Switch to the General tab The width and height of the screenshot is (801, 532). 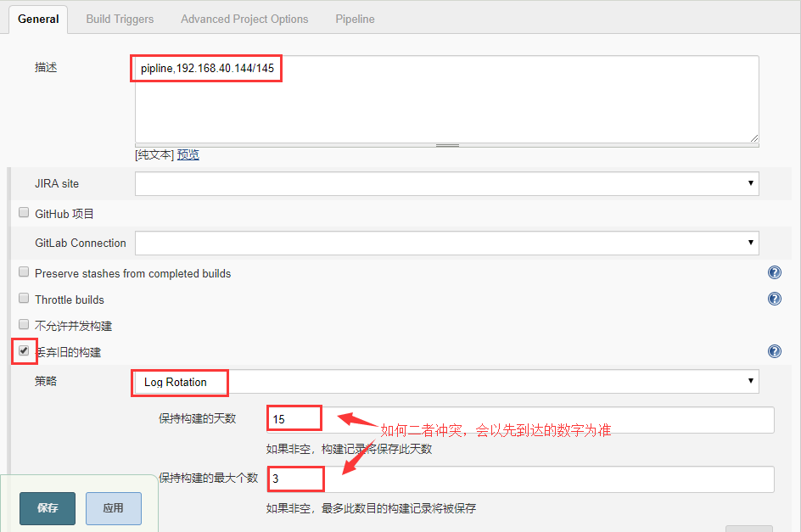(38, 19)
